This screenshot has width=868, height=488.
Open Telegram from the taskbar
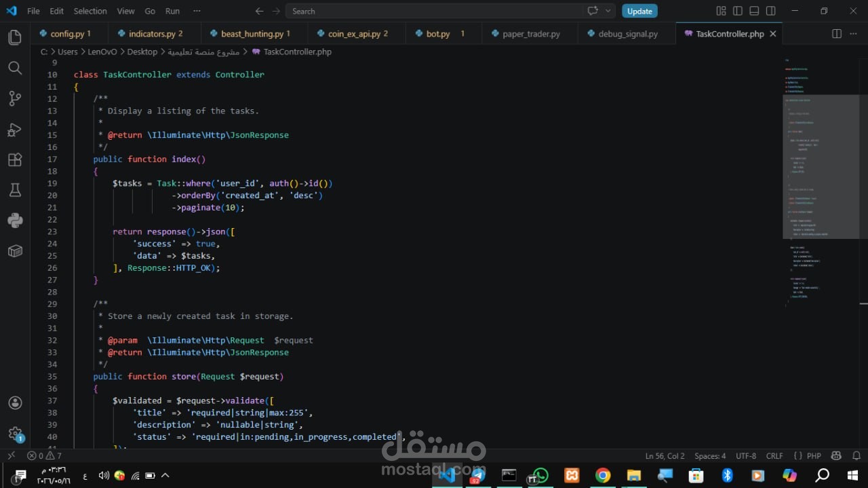click(477, 475)
